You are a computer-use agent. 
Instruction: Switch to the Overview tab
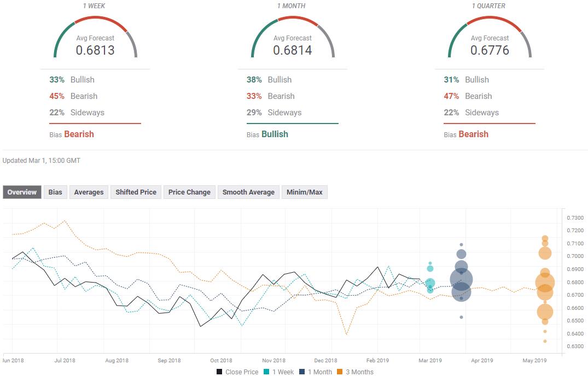point(22,192)
